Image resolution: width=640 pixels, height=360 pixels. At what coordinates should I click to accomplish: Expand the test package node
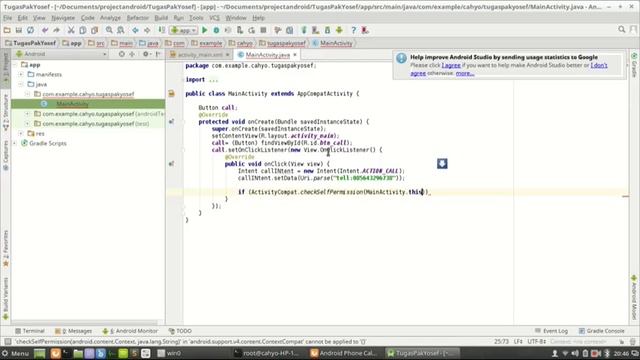27,124
